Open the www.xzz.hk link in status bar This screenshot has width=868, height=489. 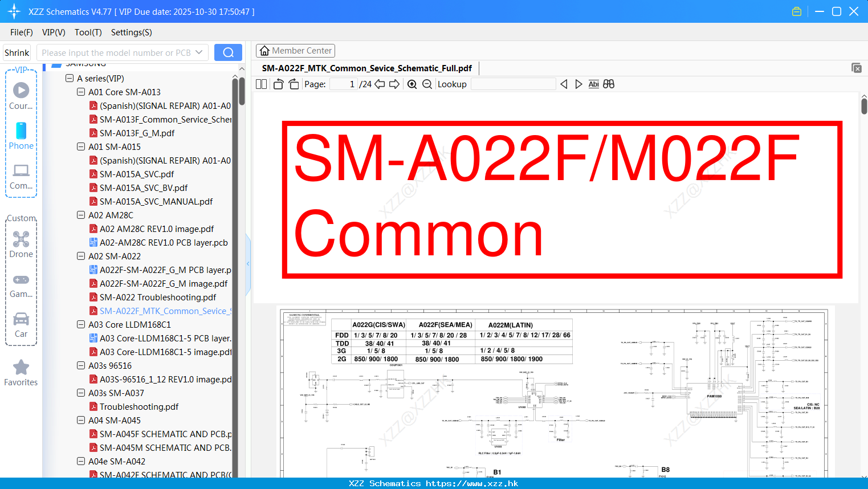pos(472,483)
